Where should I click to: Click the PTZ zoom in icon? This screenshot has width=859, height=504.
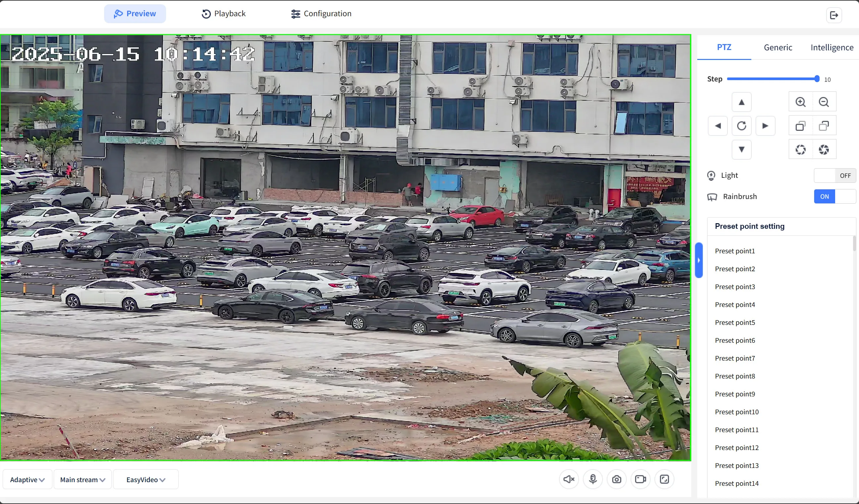click(800, 102)
